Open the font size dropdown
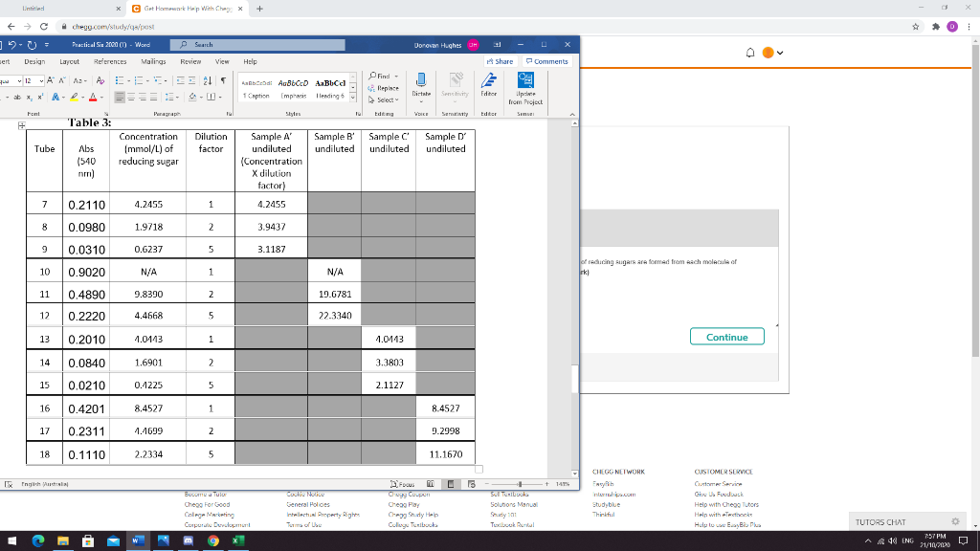The image size is (980, 551). click(x=41, y=80)
